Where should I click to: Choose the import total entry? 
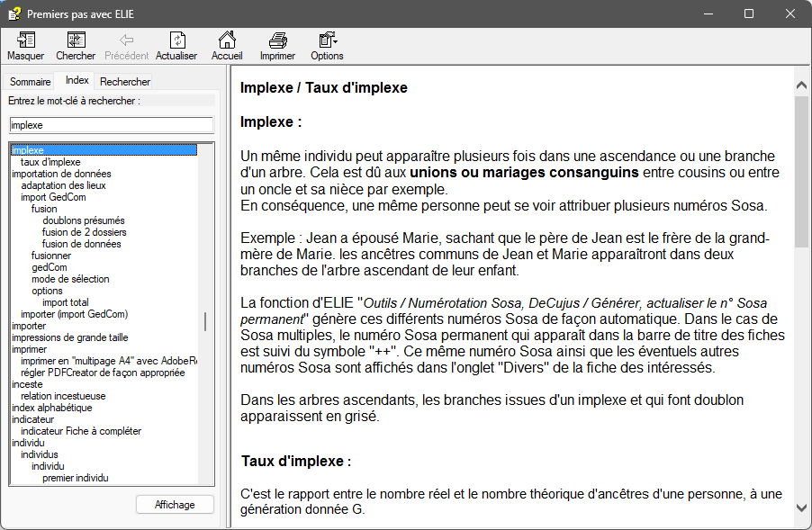point(65,302)
